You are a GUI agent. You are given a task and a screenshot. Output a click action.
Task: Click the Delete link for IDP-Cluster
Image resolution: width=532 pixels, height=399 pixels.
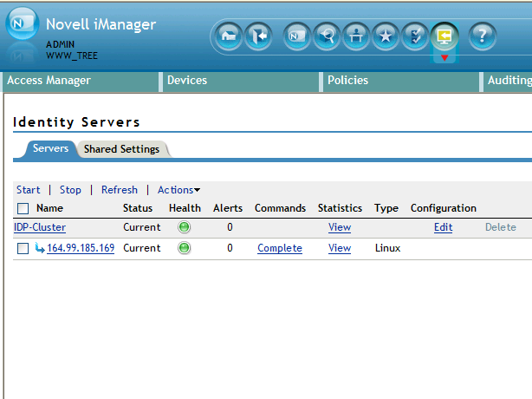(501, 227)
